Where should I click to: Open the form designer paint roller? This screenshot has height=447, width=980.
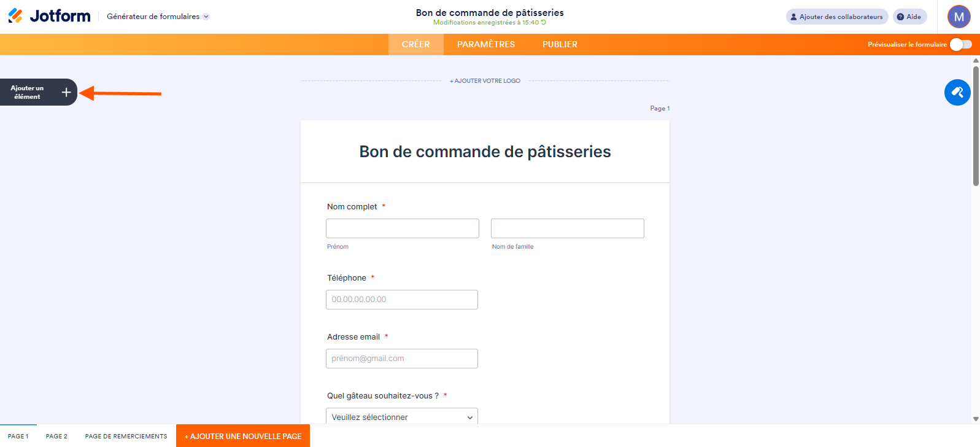pos(957,93)
